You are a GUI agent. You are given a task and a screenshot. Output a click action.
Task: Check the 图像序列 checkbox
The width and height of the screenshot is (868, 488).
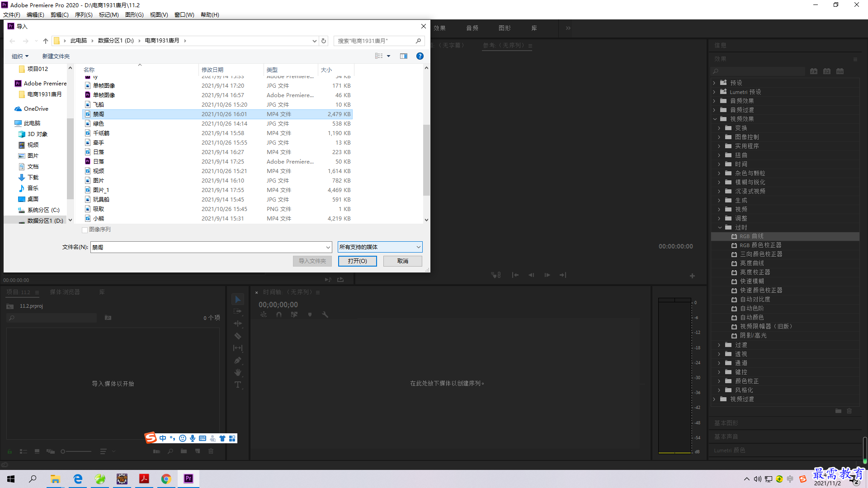click(85, 230)
